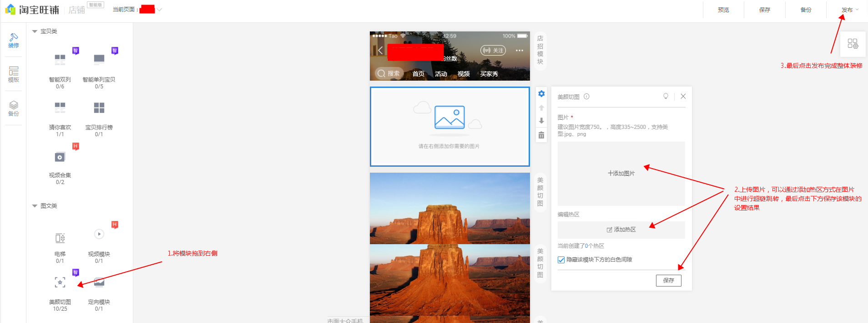Open the 当前页面 page dropdown
This screenshot has width=868, height=323.
pyautogui.click(x=159, y=10)
